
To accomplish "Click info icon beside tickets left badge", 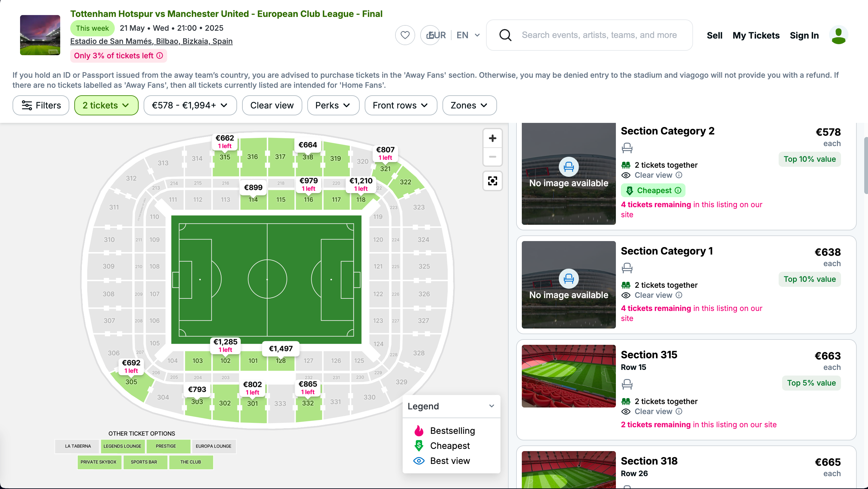I will coord(160,55).
